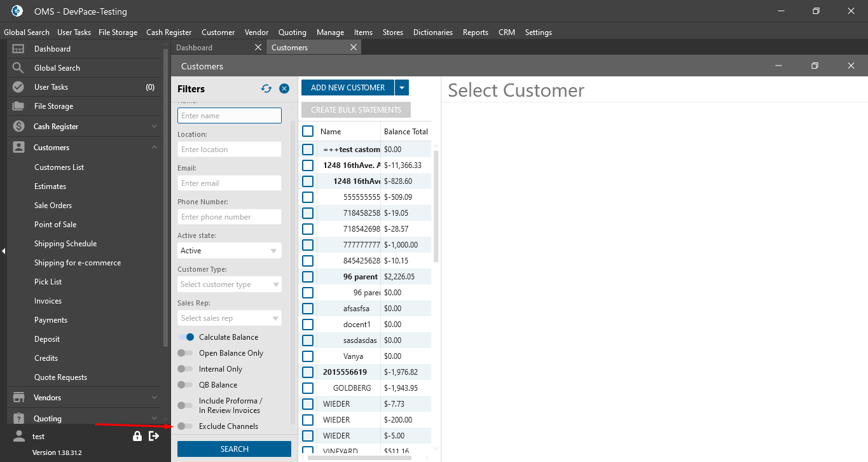Click the lock icon beside test user
This screenshot has height=462, width=868.
(137, 436)
